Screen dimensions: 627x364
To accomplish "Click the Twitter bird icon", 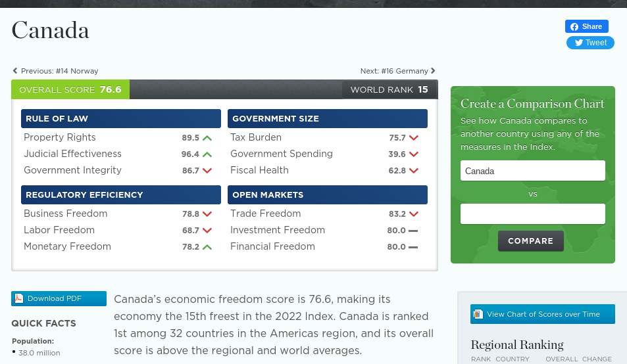I will click(x=579, y=43).
